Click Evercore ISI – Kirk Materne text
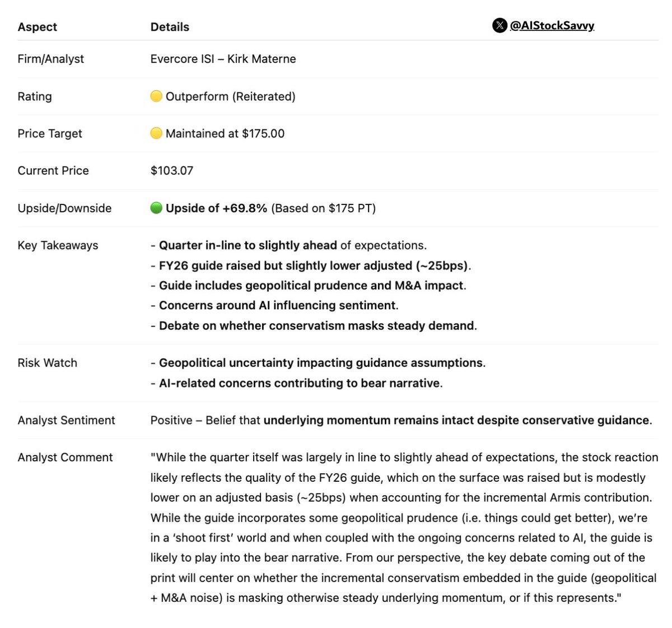672x628 pixels. (223, 59)
